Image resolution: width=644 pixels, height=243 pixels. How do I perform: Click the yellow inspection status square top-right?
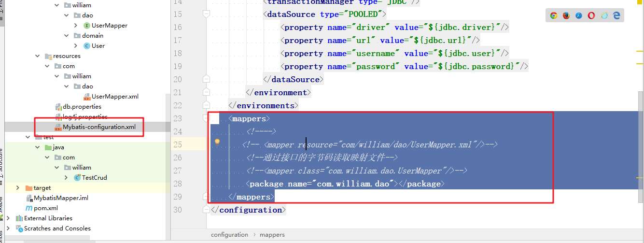pyautogui.click(x=640, y=2)
